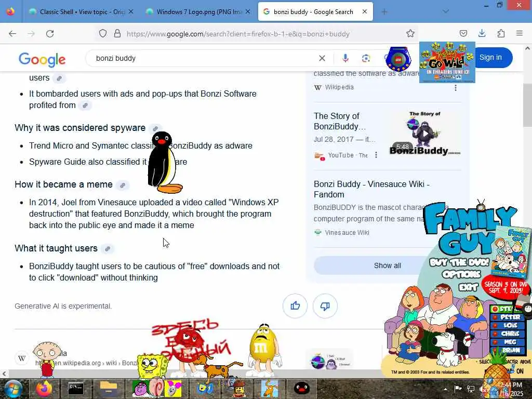The height and width of the screenshot is (399, 532).
Task: Close the bonzi buddy Google Search tab
Action: tap(365, 11)
